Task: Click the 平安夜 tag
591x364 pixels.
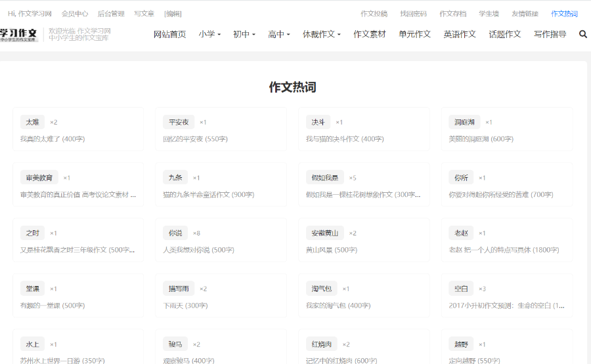Action: point(179,122)
